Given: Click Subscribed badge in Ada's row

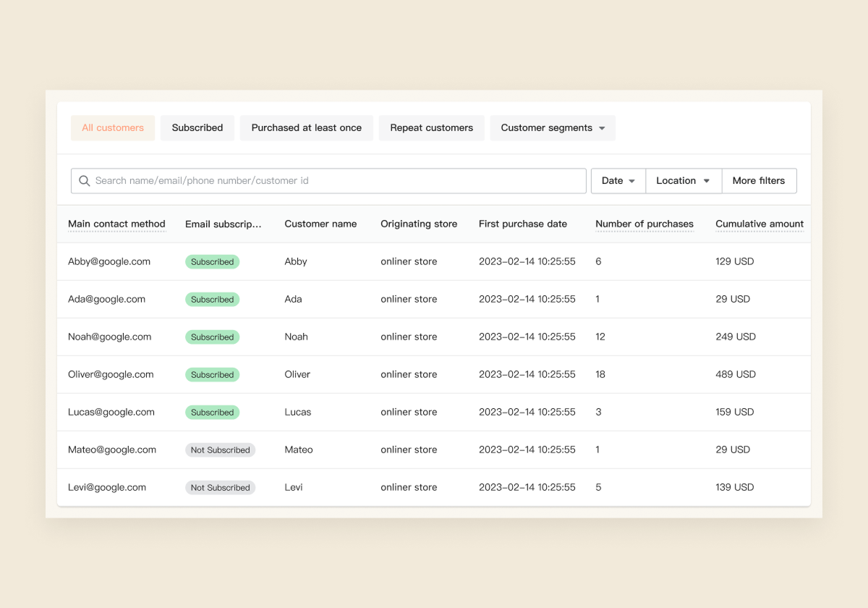Looking at the screenshot, I should [x=212, y=300].
